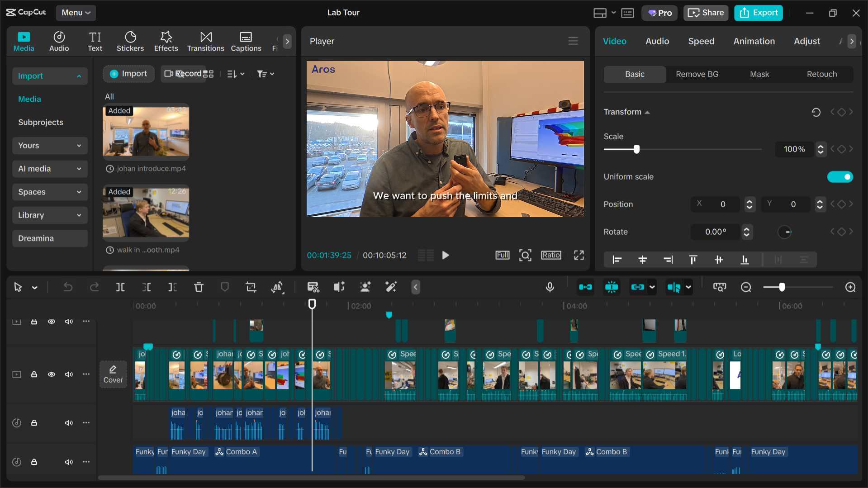
Task: Toggle the Uniform scale switch
Action: [x=840, y=177]
